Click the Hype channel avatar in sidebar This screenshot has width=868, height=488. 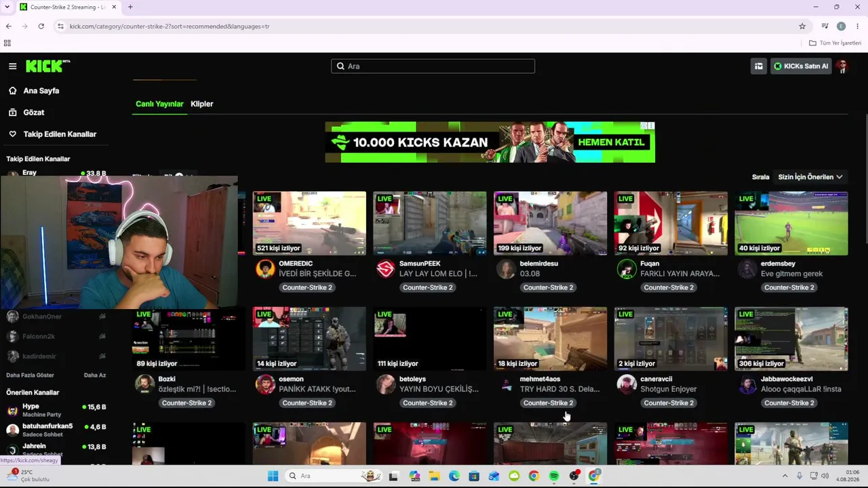12,410
